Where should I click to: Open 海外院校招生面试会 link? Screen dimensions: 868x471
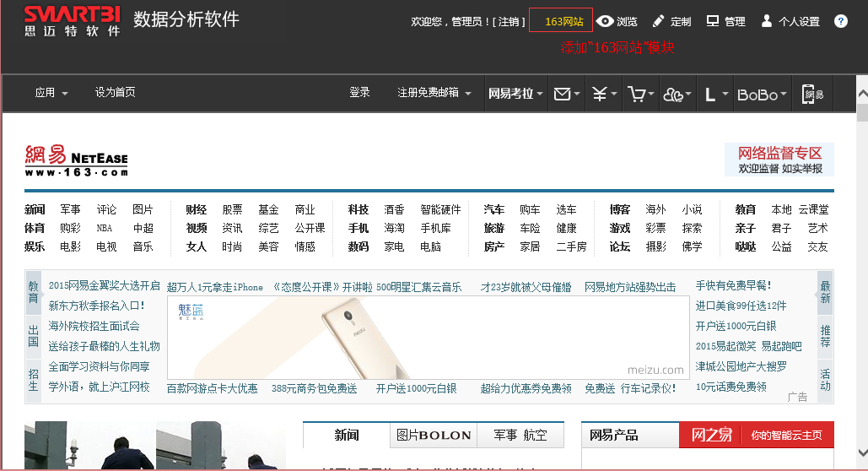tap(94, 326)
